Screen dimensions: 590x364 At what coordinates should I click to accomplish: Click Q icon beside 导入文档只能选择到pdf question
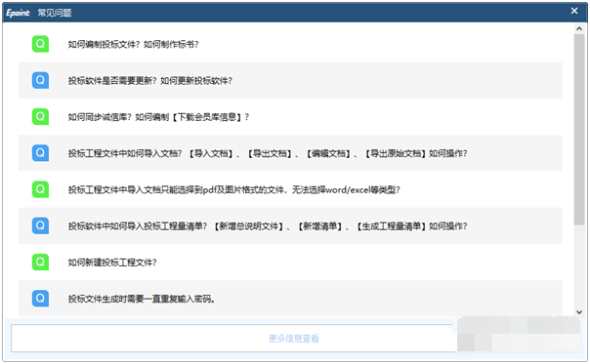point(40,189)
